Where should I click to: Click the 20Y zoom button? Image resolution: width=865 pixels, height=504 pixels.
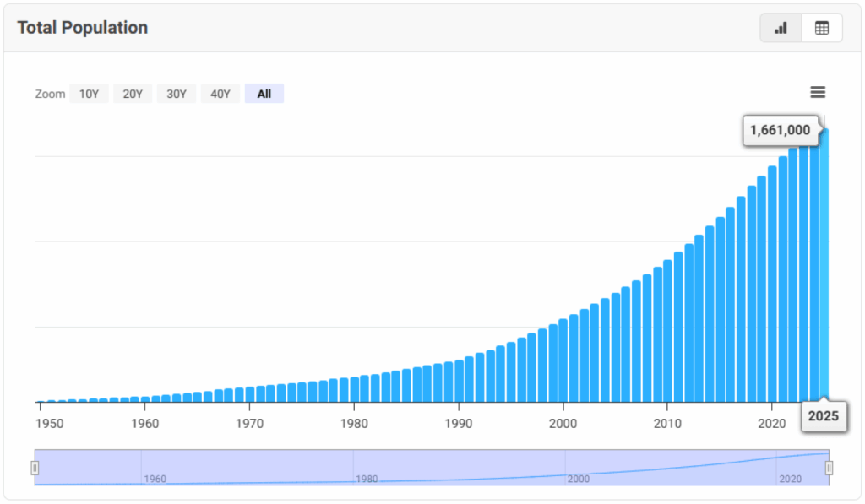click(x=133, y=93)
